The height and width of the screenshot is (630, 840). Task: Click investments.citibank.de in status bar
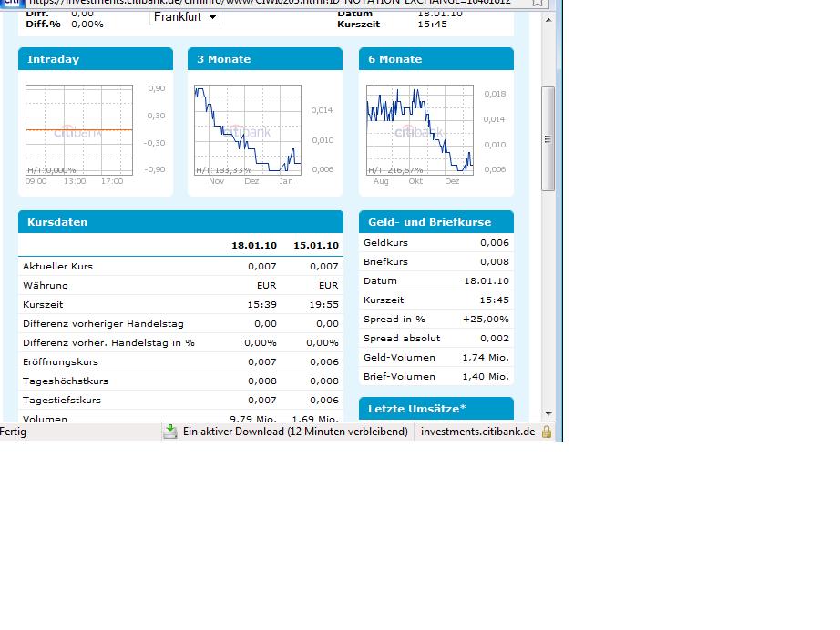pyautogui.click(x=478, y=432)
